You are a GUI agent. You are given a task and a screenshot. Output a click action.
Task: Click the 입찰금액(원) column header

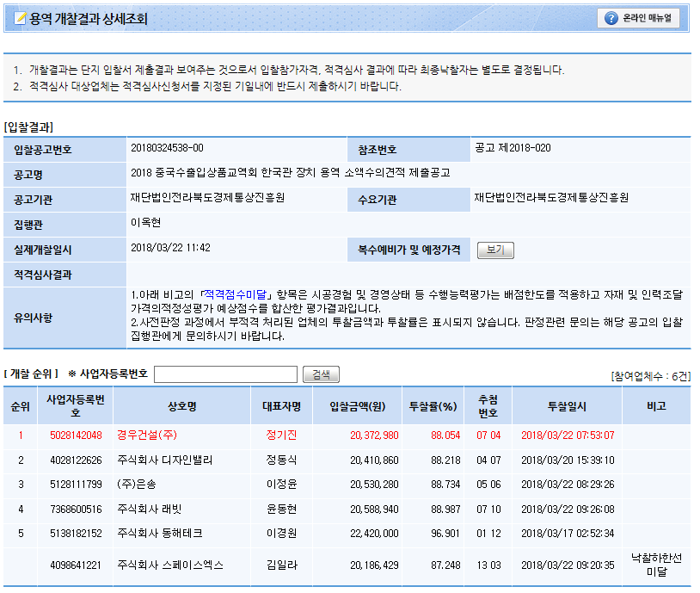click(361, 406)
